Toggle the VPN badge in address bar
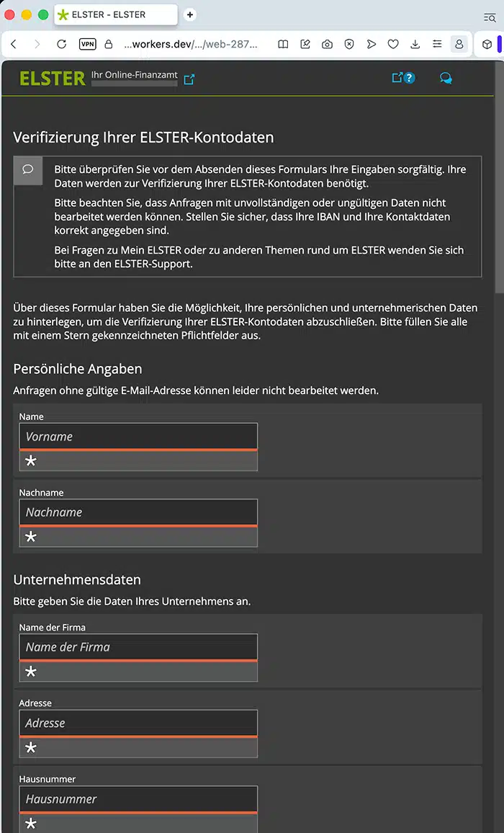The image size is (504, 833). (x=88, y=44)
